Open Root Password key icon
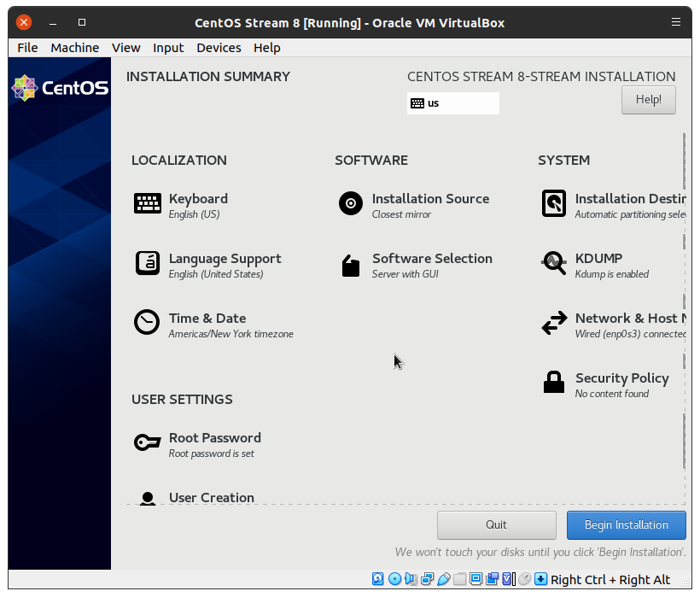700x597 pixels. click(147, 442)
